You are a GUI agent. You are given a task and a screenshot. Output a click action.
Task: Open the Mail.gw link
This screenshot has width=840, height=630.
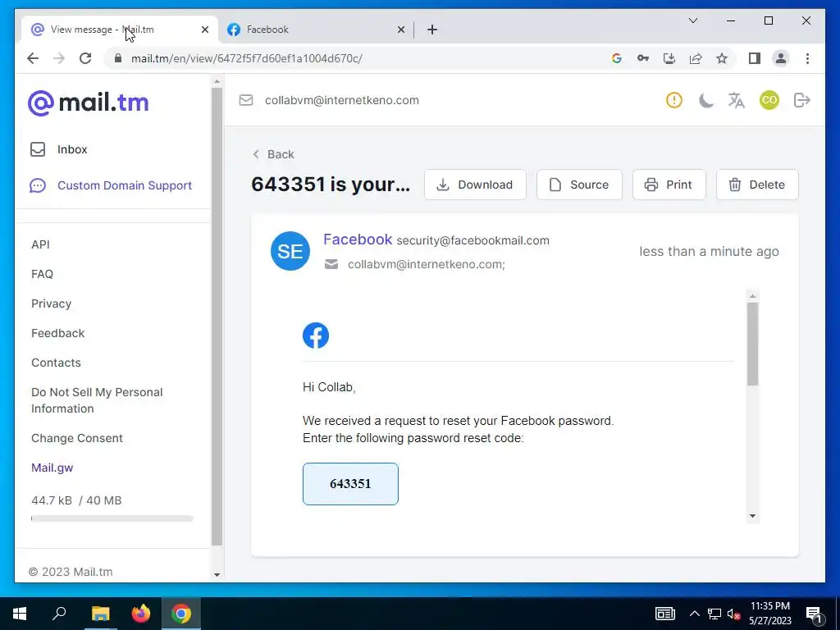[x=52, y=467]
